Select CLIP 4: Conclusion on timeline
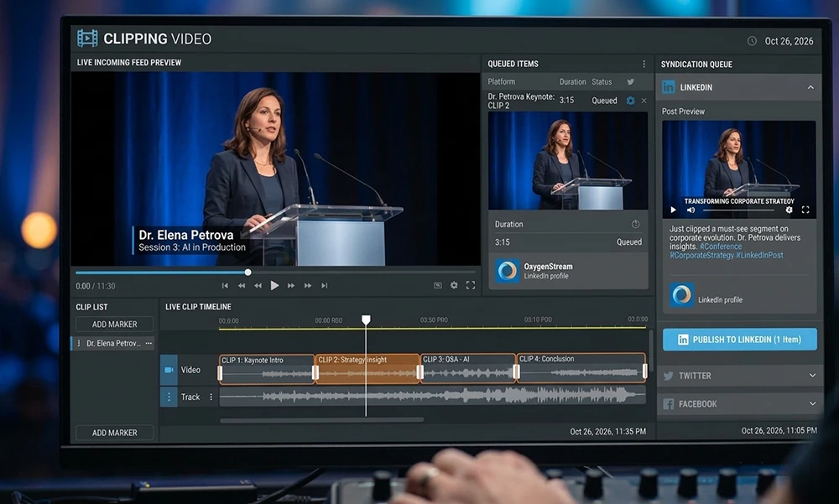Viewport: 839px width, 504px height. [581, 367]
